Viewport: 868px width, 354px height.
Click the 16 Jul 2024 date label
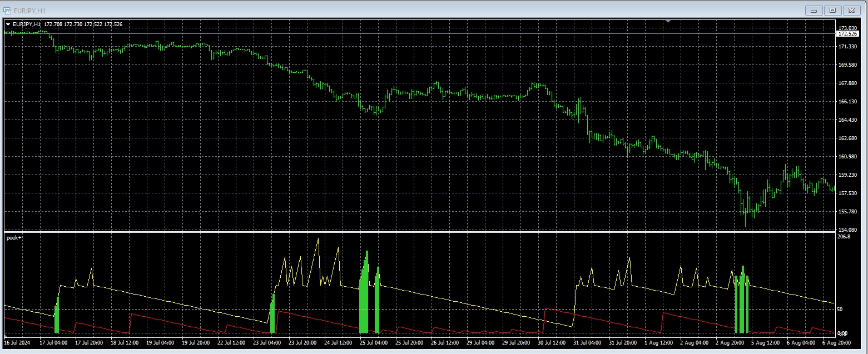pyautogui.click(x=17, y=343)
